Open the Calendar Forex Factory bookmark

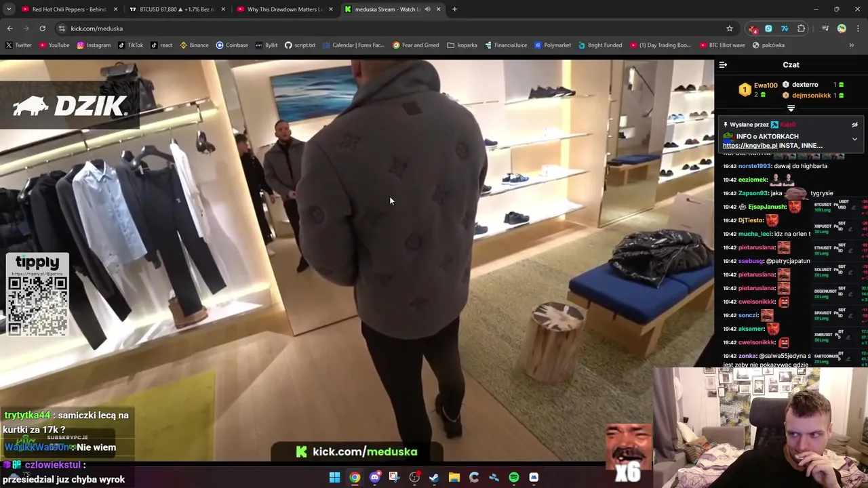point(353,45)
